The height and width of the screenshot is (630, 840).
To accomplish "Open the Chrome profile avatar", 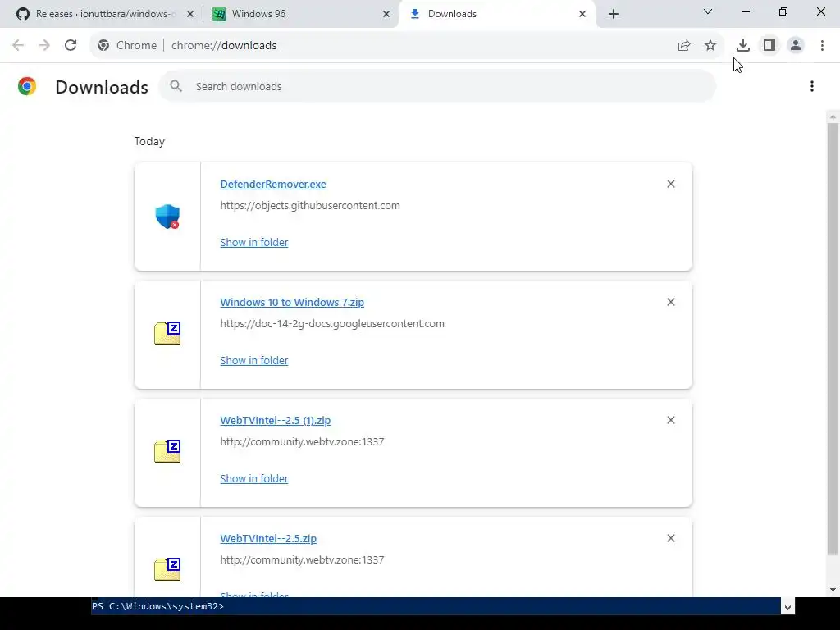I will click(x=796, y=46).
